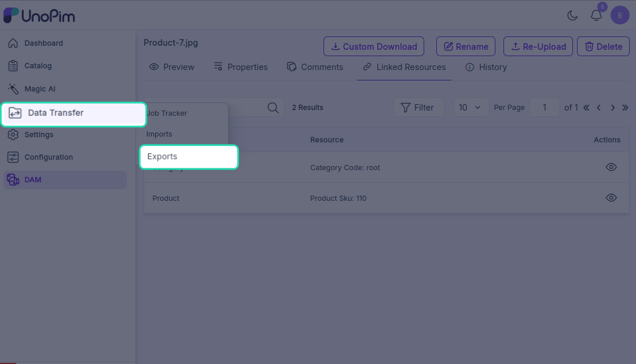Click the Resource column header
Screen dimensions: 636x364
[326, 139]
